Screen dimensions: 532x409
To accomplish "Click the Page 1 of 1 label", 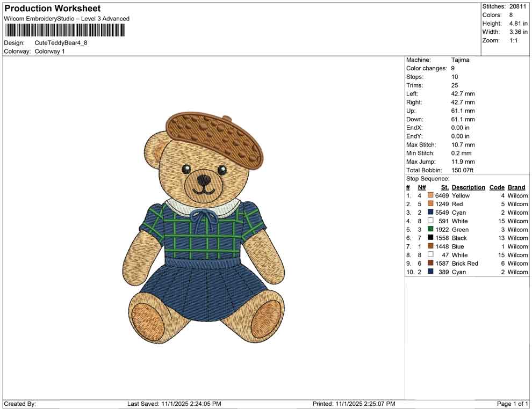I will pos(512,403).
